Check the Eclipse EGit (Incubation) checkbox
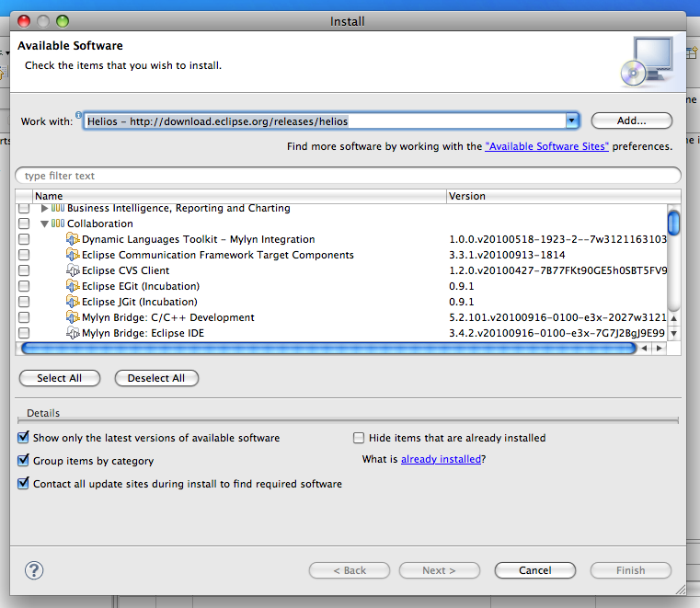Image resolution: width=700 pixels, height=608 pixels. (x=24, y=286)
